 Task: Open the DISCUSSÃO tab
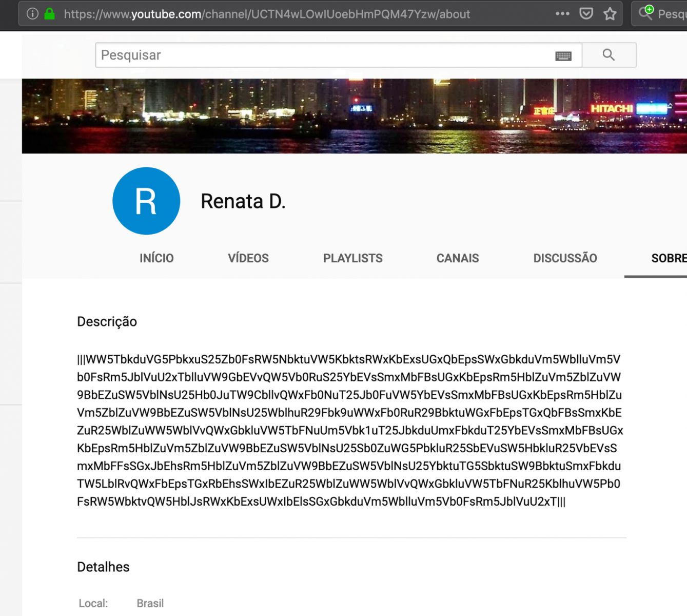pyautogui.click(x=565, y=258)
